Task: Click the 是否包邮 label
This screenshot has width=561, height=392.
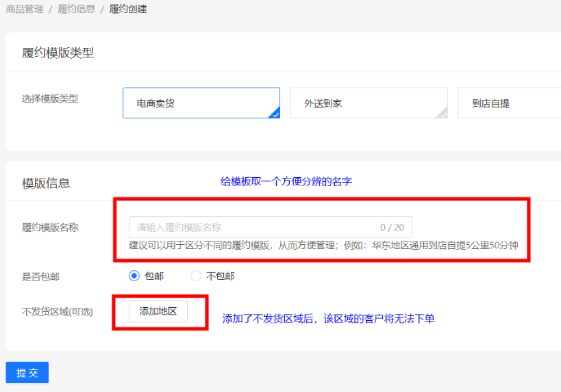Action: click(41, 276)
